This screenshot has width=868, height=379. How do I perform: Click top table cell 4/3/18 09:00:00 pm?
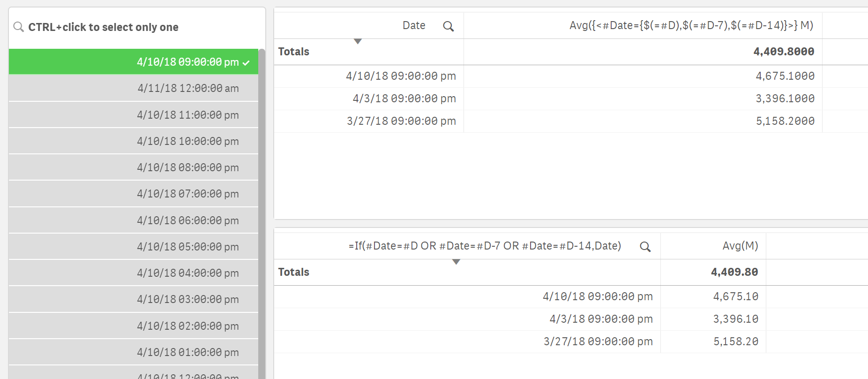[x=404, y=99]
